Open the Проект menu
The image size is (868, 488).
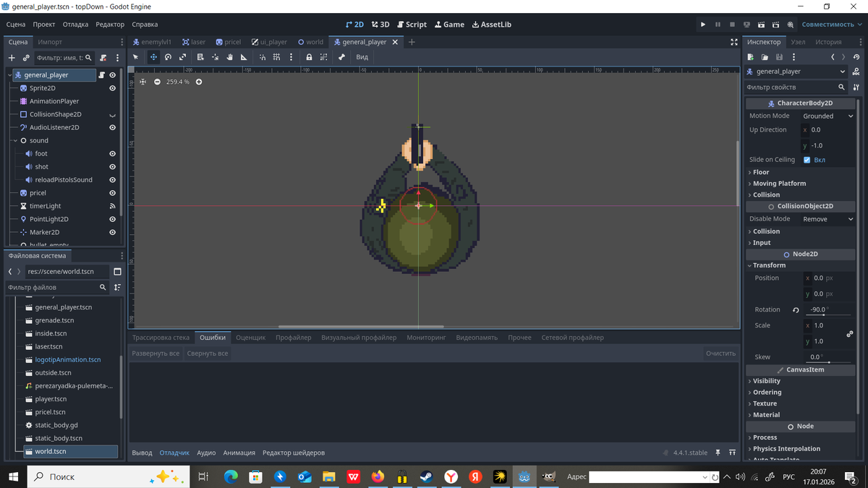[x=44, y=24]
